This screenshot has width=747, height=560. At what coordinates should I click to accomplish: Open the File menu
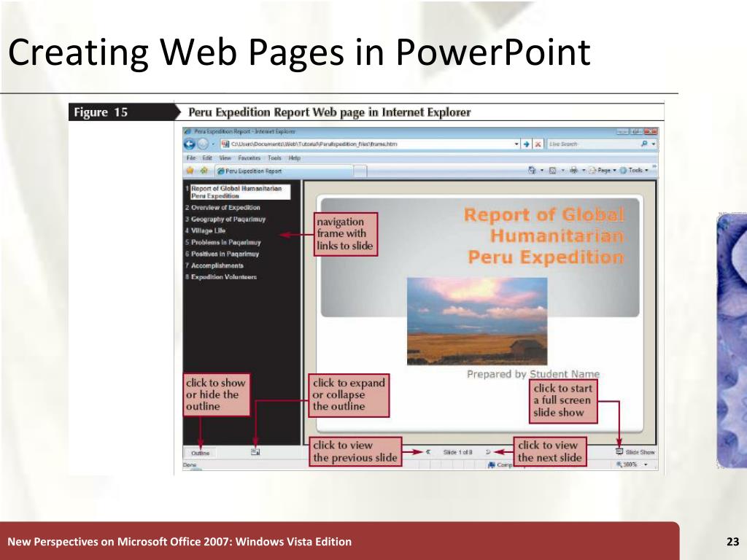pos(191,158)
